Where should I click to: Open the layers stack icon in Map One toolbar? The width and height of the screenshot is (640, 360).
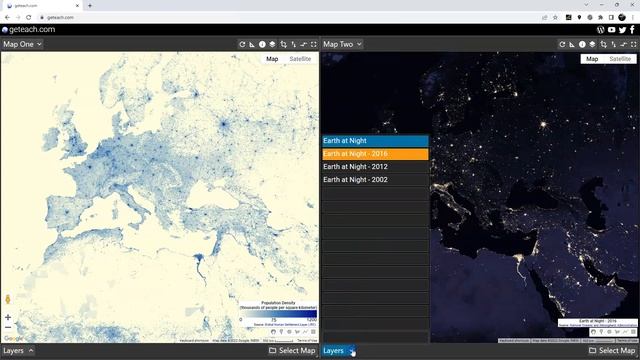(x=273, y=44)
